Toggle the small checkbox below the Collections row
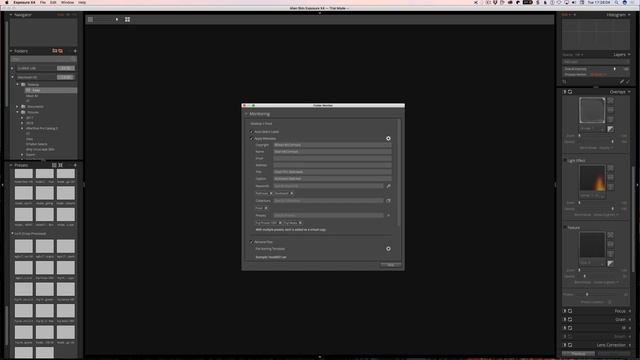The image size is (640, 360). [266, 208]
